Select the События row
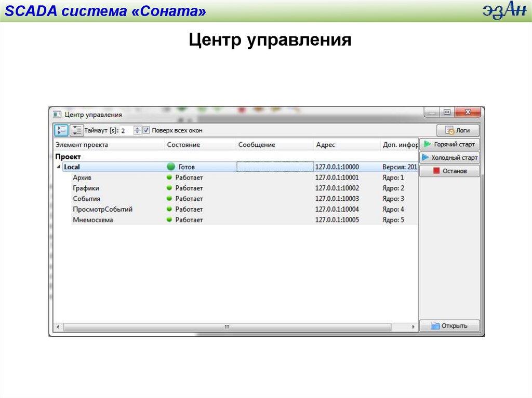 [x=87, y=199]
